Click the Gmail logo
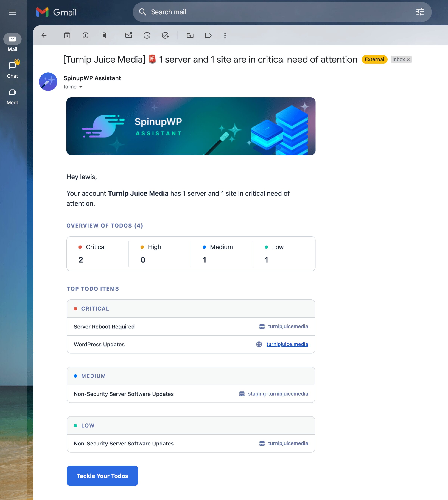This screenshot has width=448, height=500. (x=56, y=12)
